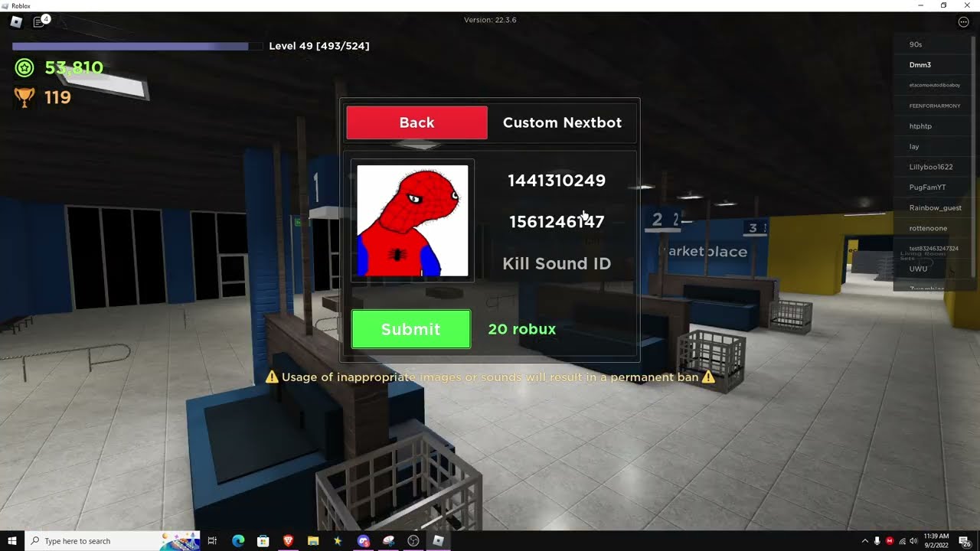Click the level experience progress bar
The height and width of the screenshot is (551, 980).
[137, 47]
